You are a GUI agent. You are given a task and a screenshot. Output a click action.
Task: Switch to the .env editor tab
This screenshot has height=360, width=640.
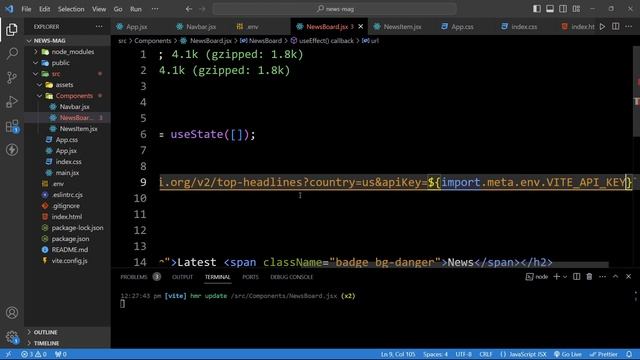pyautogui.click(x=252, y=27)
